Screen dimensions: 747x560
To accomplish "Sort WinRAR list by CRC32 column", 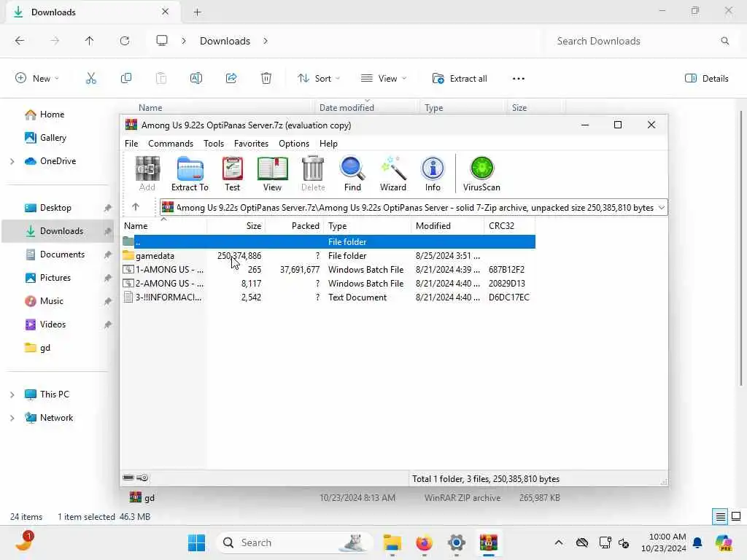I will point(509,226).
